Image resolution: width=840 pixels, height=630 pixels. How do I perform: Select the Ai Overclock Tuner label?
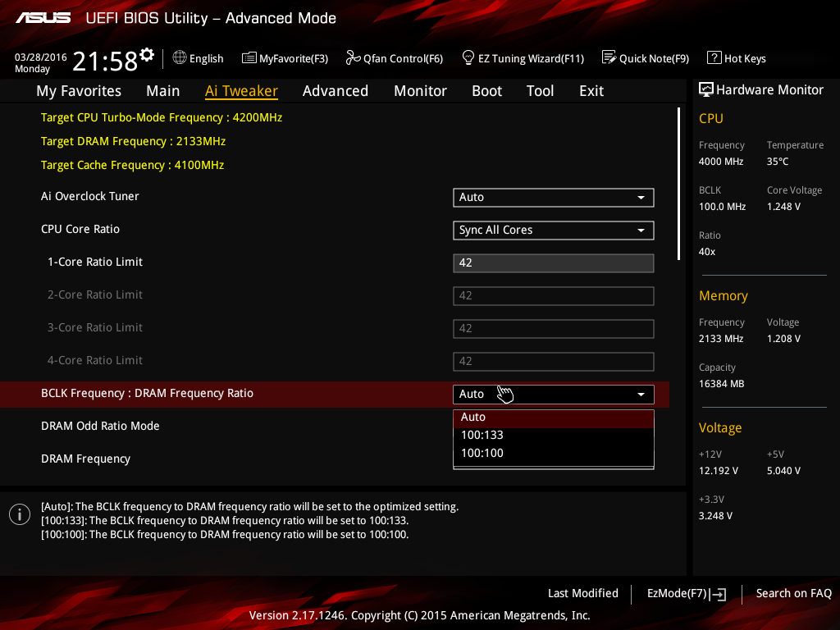[x=90, y=196]
